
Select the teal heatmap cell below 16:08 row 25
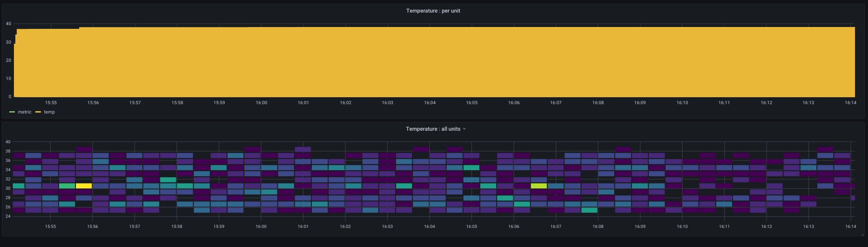[x=589, y=210]
